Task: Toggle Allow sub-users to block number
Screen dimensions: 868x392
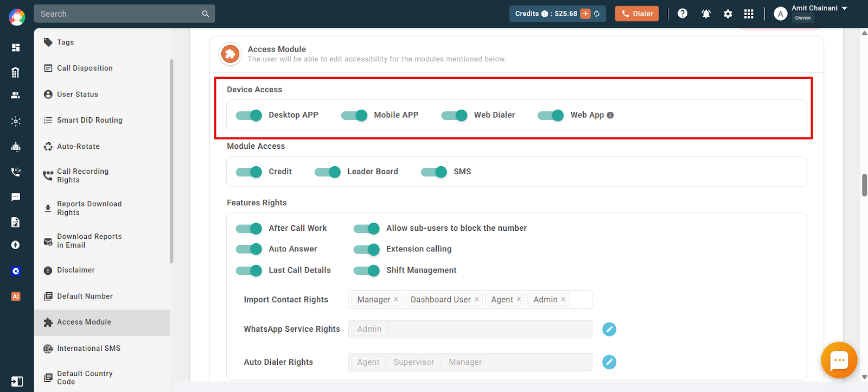Action: (x=367, y=228)
